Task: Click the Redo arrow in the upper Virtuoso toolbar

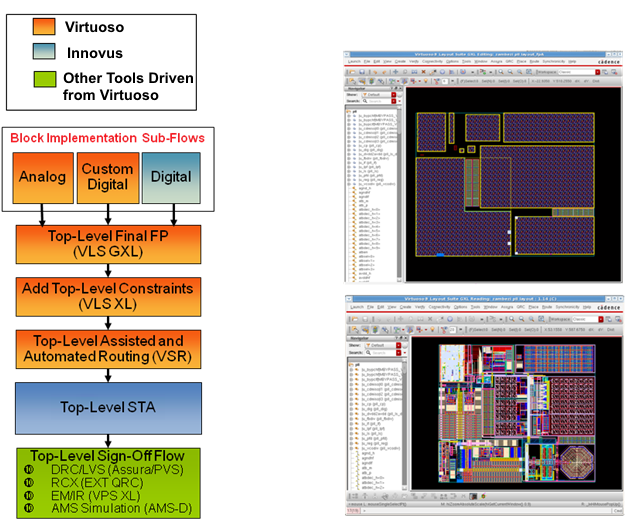Action: [384, 72]
